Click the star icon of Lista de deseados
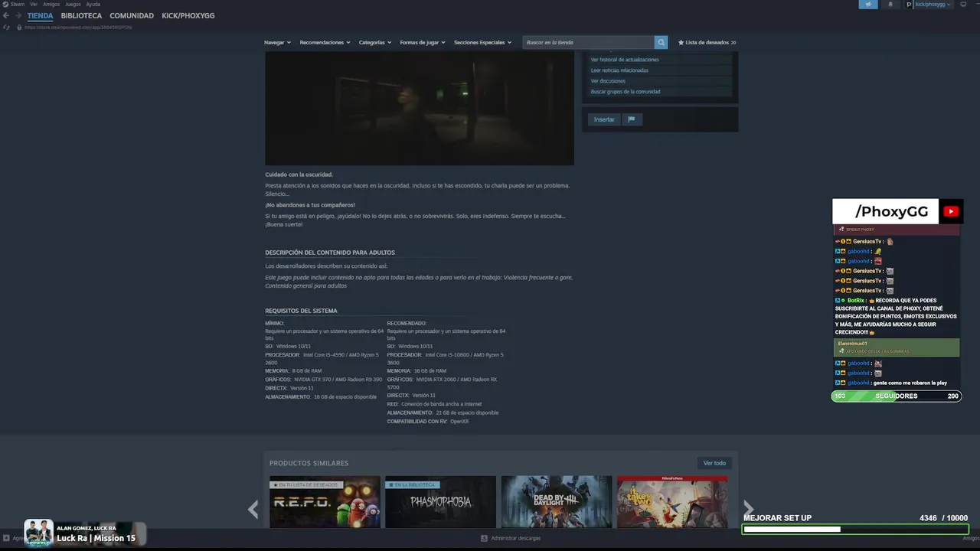Screen dimensions: 980x551 pos(681,42)
